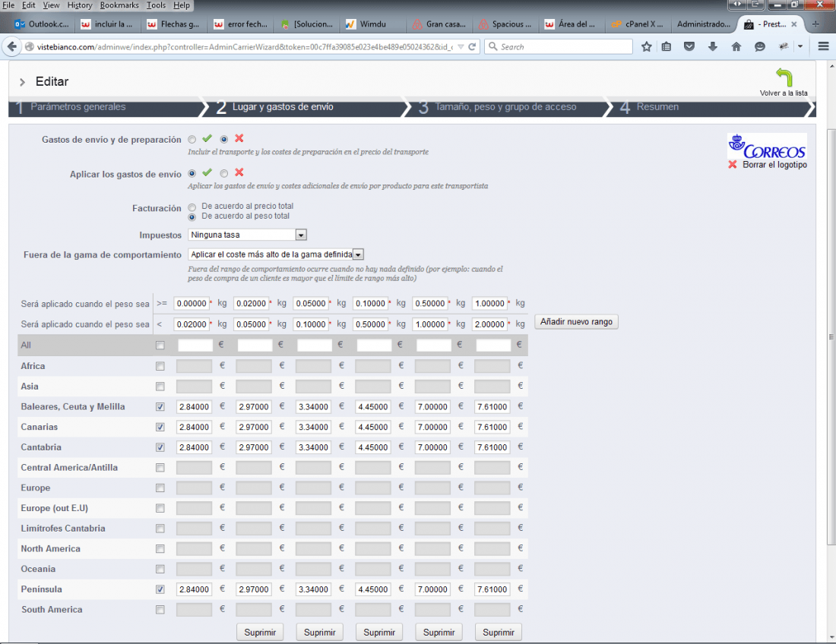The image size is (836, 644).
Task: Enable the Limítrofes Cantabria checkbox
Action: pos(160,529)
